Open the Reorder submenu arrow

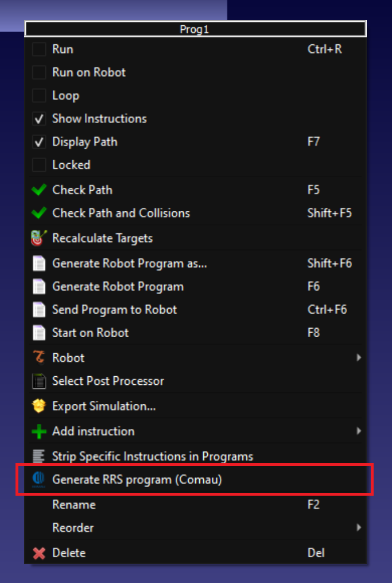point(359,528)
